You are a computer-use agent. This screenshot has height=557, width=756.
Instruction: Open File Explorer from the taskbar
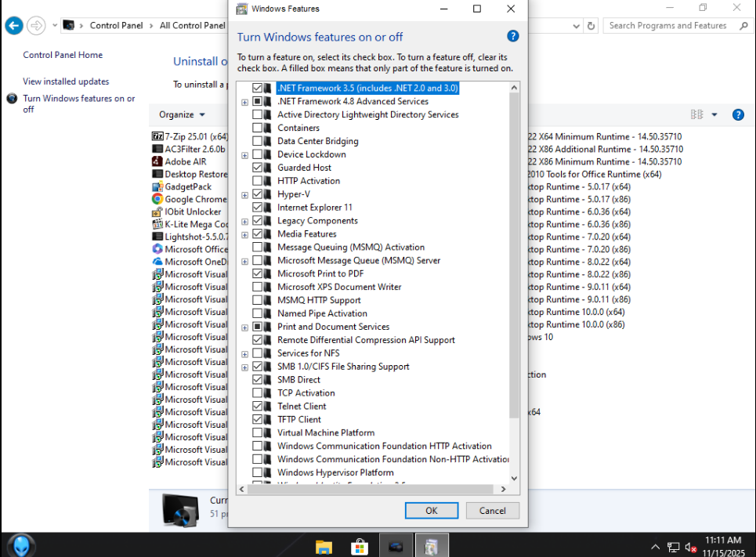324,548
